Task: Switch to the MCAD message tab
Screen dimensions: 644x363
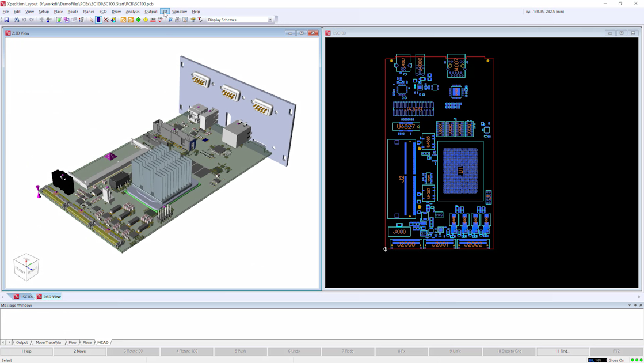Action: (102, 342)
